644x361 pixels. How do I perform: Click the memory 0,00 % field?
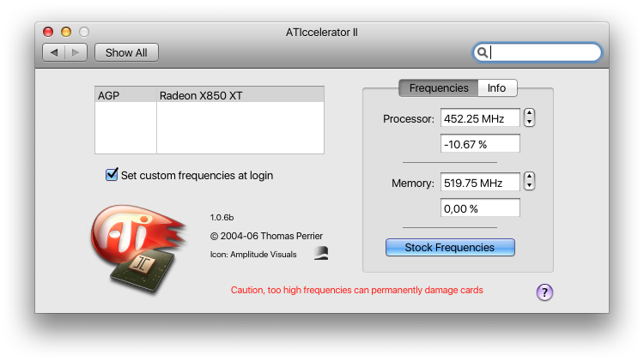(x=480, y=208)
